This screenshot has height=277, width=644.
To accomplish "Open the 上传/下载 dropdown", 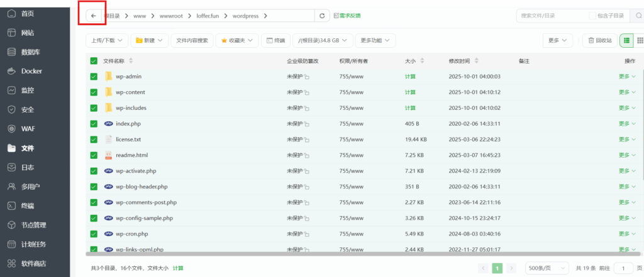I will tap(107, 40).
